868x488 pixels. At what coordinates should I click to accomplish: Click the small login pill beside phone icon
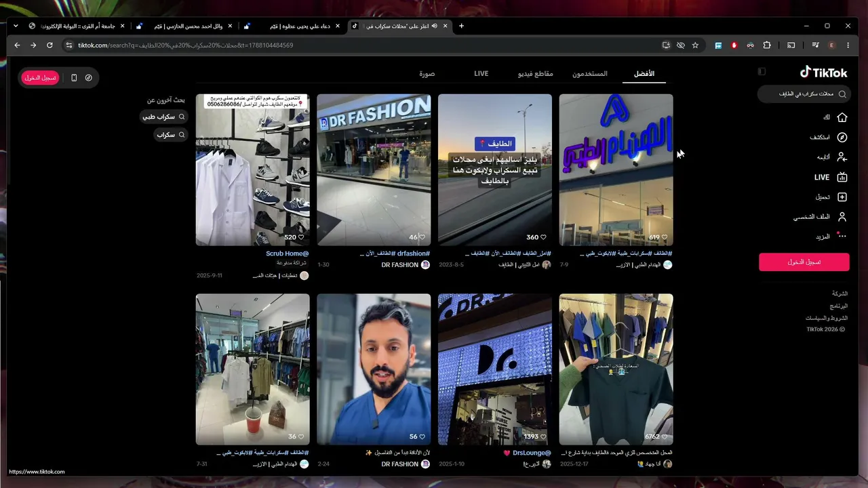tap(41, 78)
